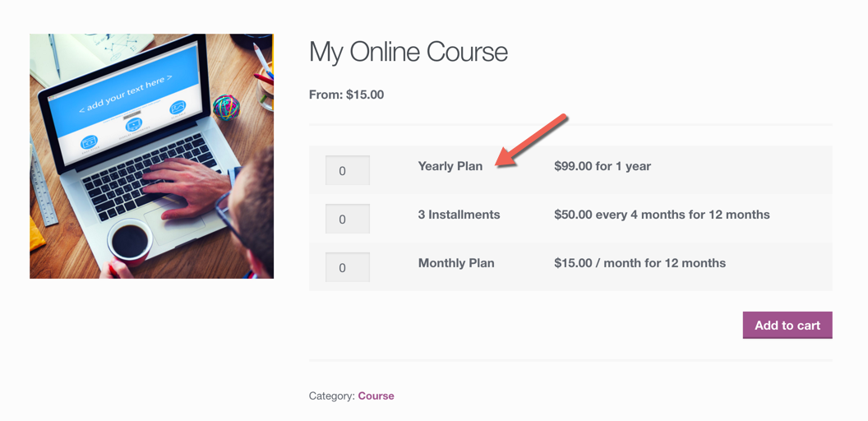Viewport: 868px width, 421px height.
Task: Click the My Online Course product image
Action: pos(151,156)
